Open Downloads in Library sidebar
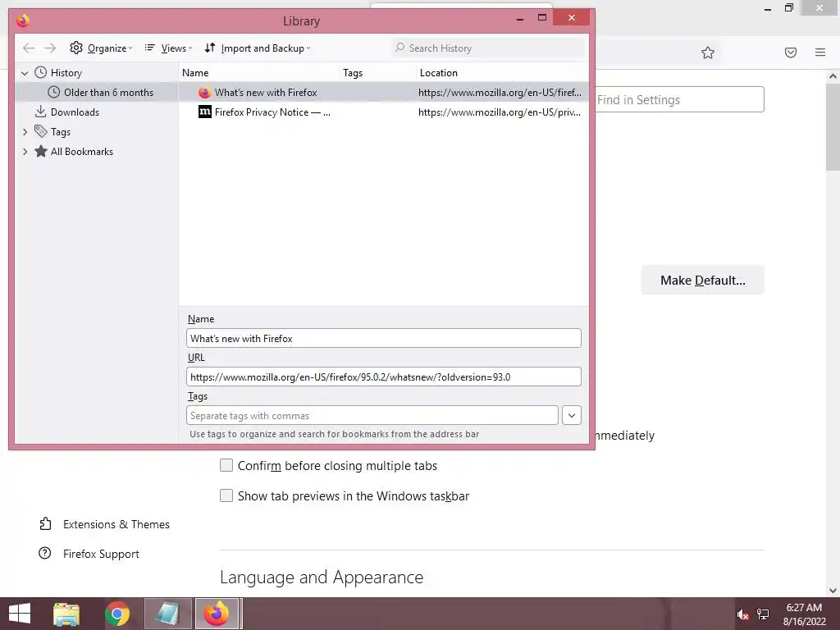This screenshot has height=630, width=840. pos(67,112)
